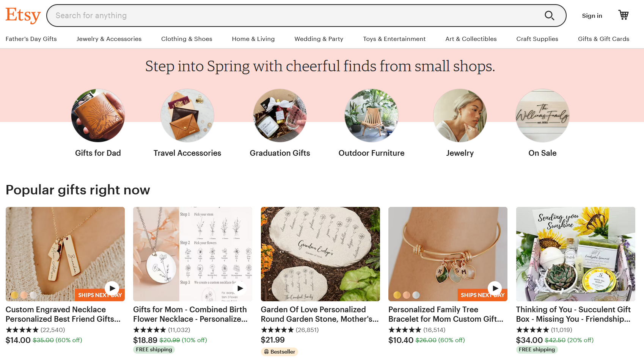
Task: Open the Succulent Gift Box listing
Action: tap(575, 254)
